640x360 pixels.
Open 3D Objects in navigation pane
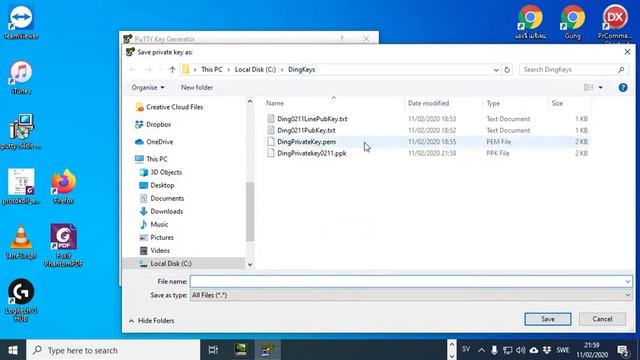tap(166, 172)
